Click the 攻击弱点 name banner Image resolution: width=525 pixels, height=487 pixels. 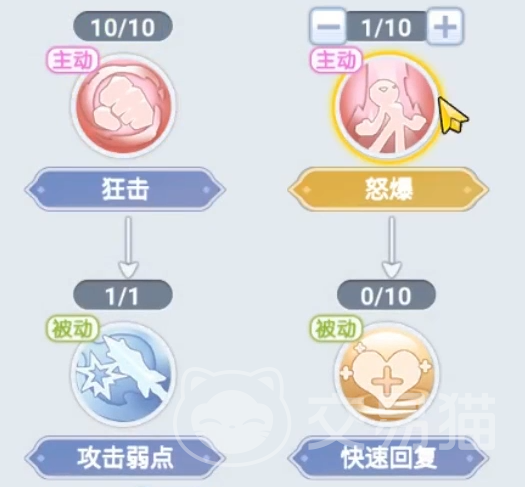(x=125, y=458)
